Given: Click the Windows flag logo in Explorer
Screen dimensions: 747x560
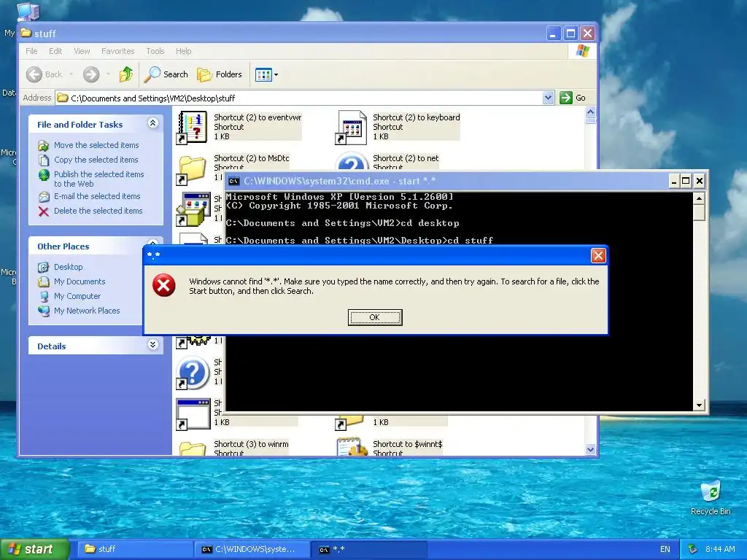Looking at the screenshot, I should [x=583, y=51].
